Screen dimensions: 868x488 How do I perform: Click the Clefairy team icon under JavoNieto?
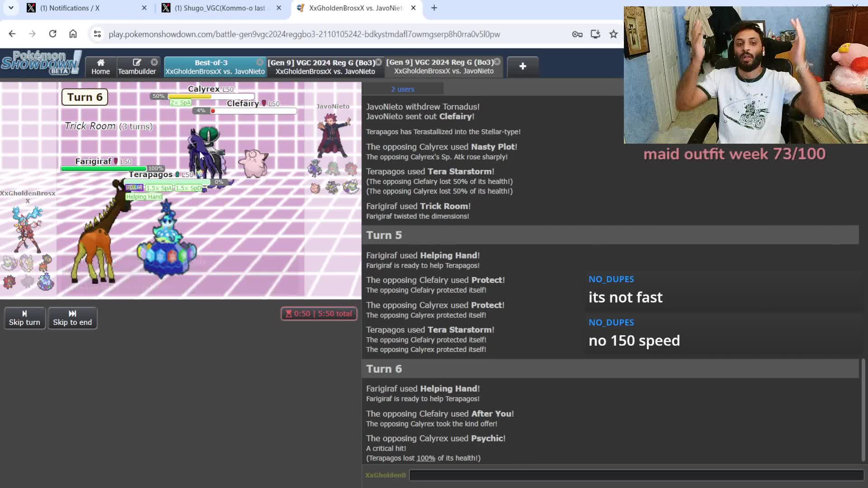(315, 188)
